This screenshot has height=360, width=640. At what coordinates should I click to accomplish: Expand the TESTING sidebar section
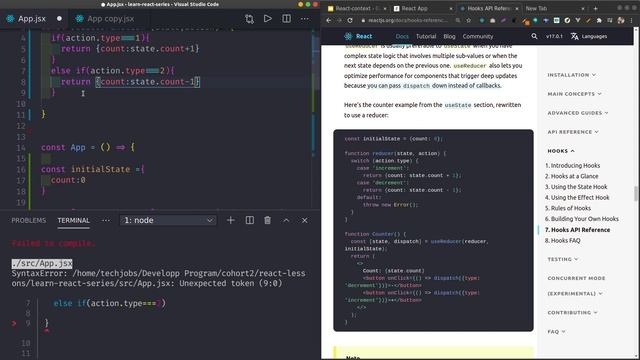563,259
